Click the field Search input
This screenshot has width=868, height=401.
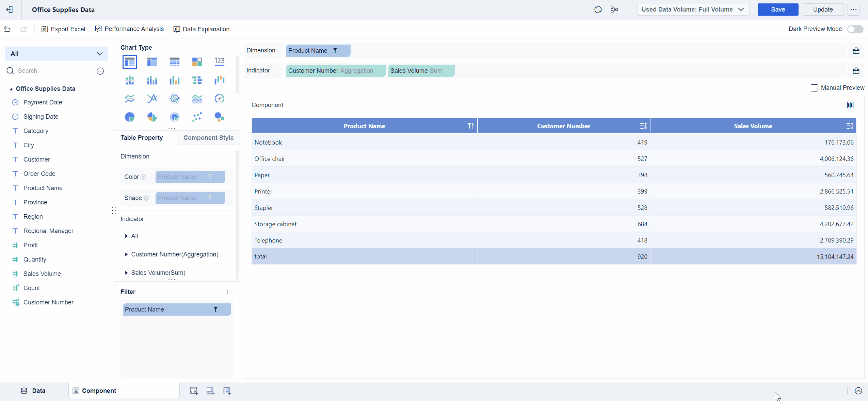pyautogui.click(x=51, y=71)
